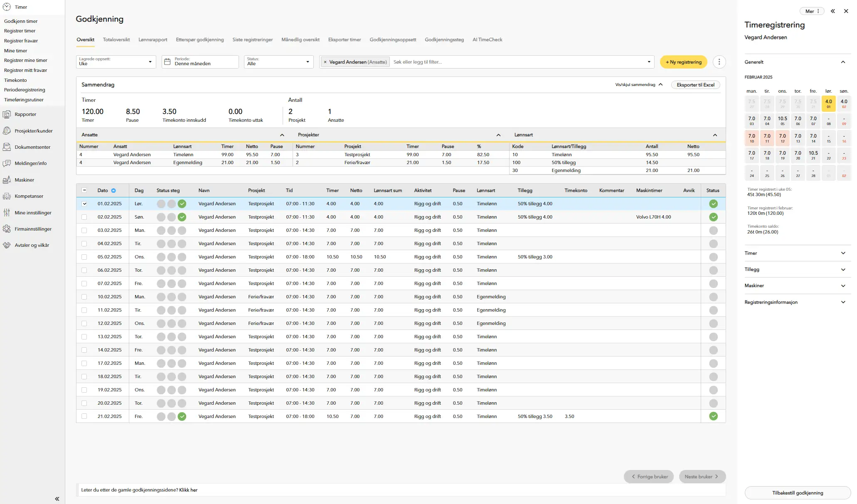Check the 02.02.2025 row checkbox

click(x=84, y=217)
